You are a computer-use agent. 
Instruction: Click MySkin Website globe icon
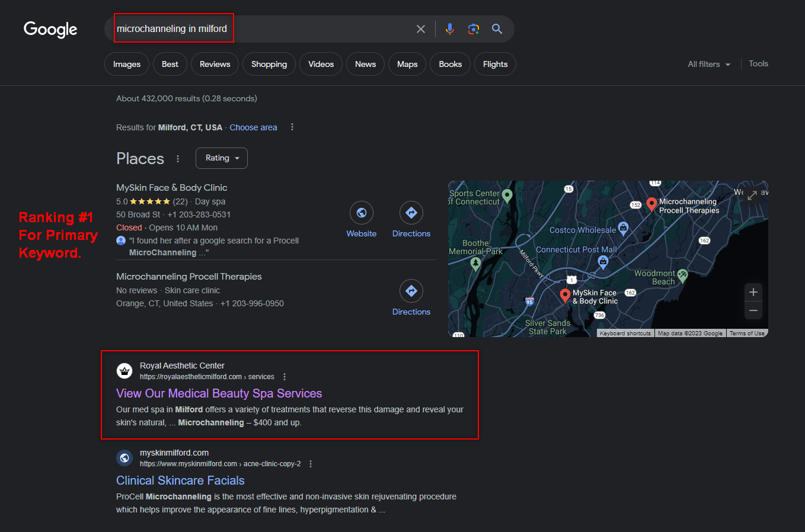[x=362, y=213]
